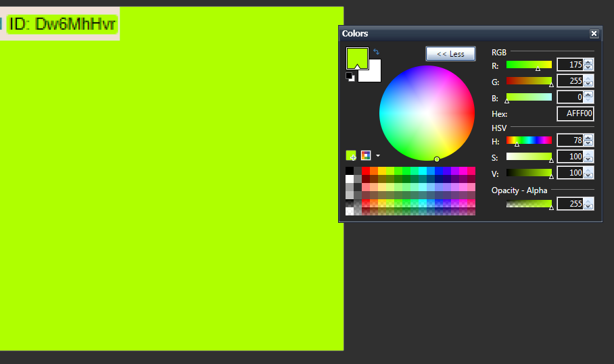
Task: Click the Opacity Alpha slider
Action: point(529,204)
